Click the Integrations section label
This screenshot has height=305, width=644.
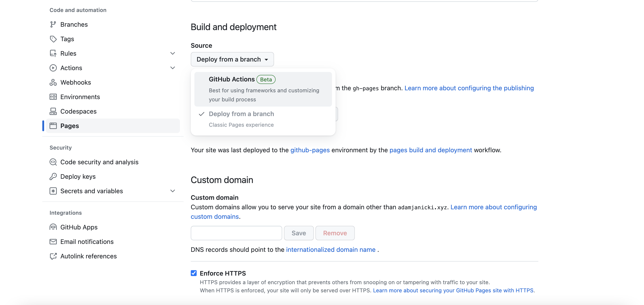click(65, 213)
